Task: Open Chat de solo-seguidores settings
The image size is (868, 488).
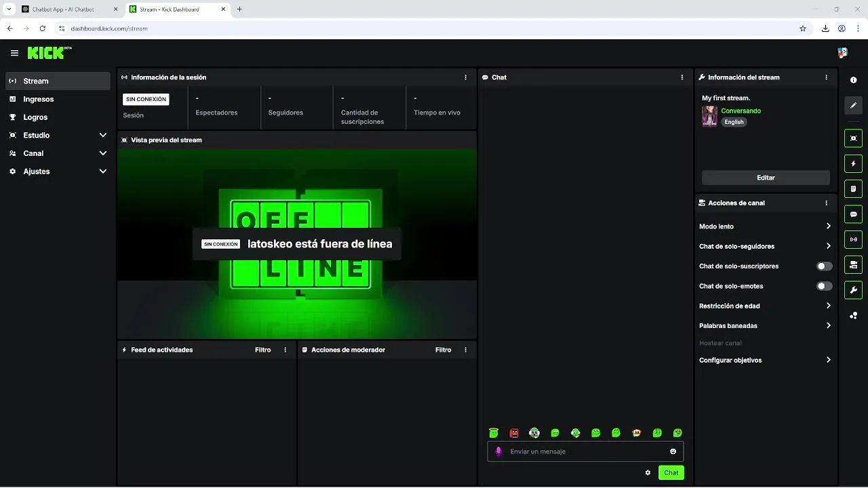Action: point(766,246)
